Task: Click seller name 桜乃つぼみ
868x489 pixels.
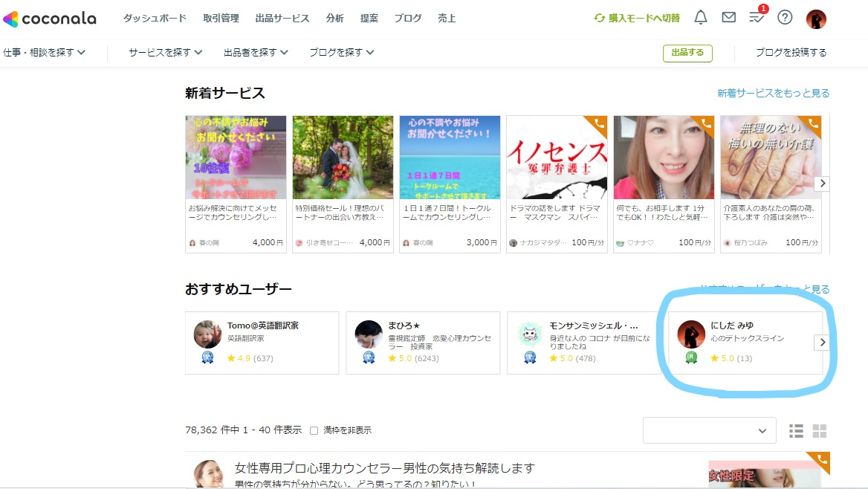Action: [751, 242]
